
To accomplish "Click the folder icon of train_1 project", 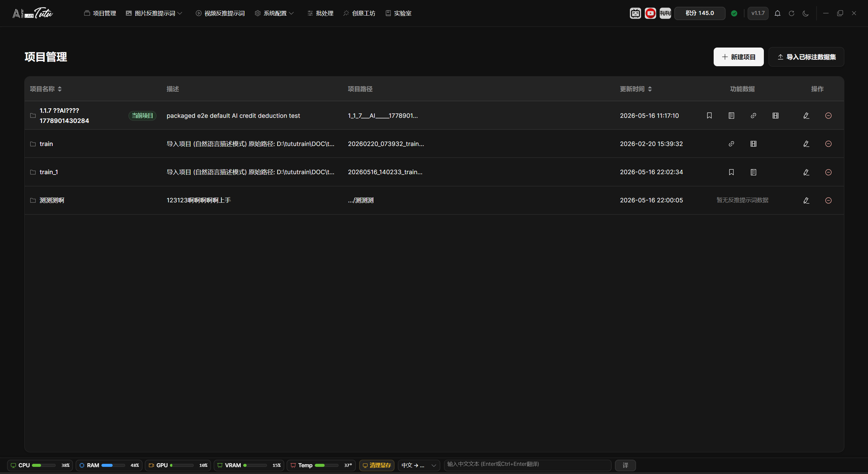I will click(x=33, y=172).
